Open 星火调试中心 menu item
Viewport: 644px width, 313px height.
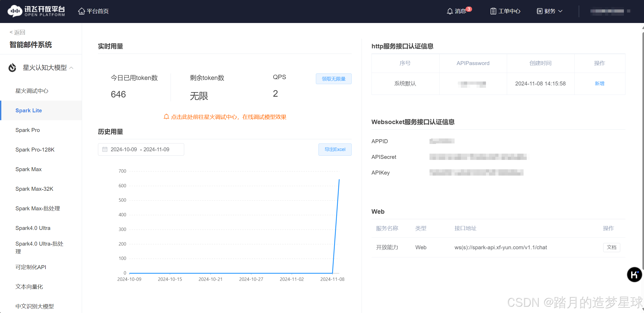coord(32,91)
